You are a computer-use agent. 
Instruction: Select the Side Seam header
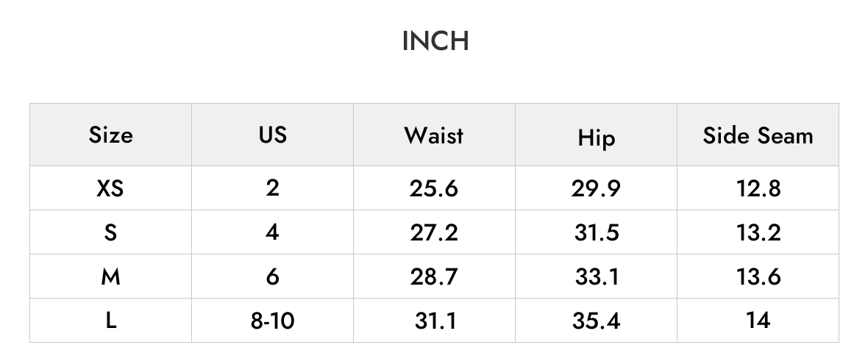point(758,135)
